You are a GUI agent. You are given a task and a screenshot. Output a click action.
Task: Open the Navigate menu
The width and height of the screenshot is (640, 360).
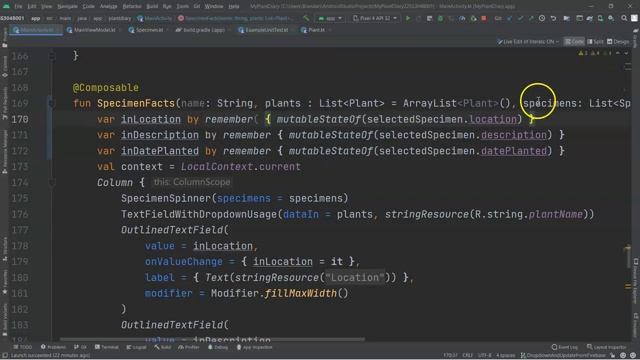(x=67, y=6)
